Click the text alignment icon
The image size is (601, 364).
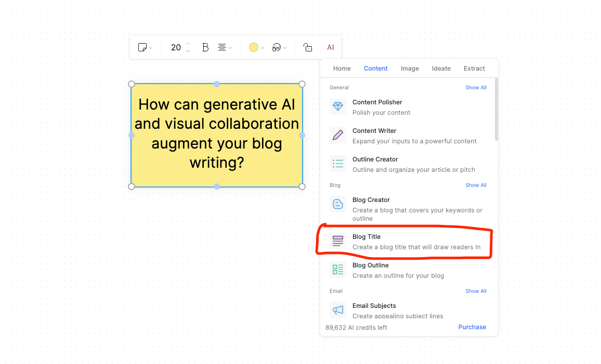221,47
